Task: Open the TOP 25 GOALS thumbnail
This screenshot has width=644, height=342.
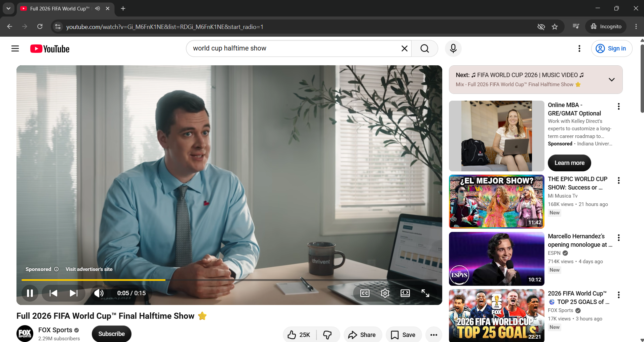Action: [496, 315]
